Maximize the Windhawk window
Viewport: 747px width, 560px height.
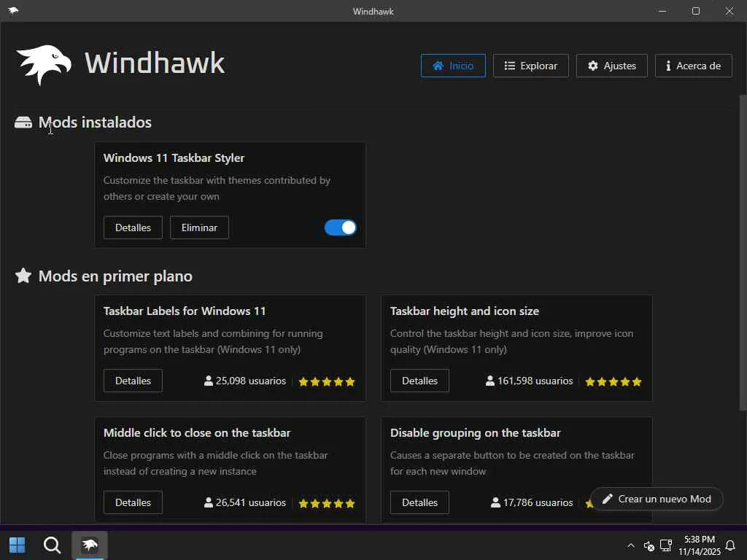pyautogui.click(x=695, y=11)
